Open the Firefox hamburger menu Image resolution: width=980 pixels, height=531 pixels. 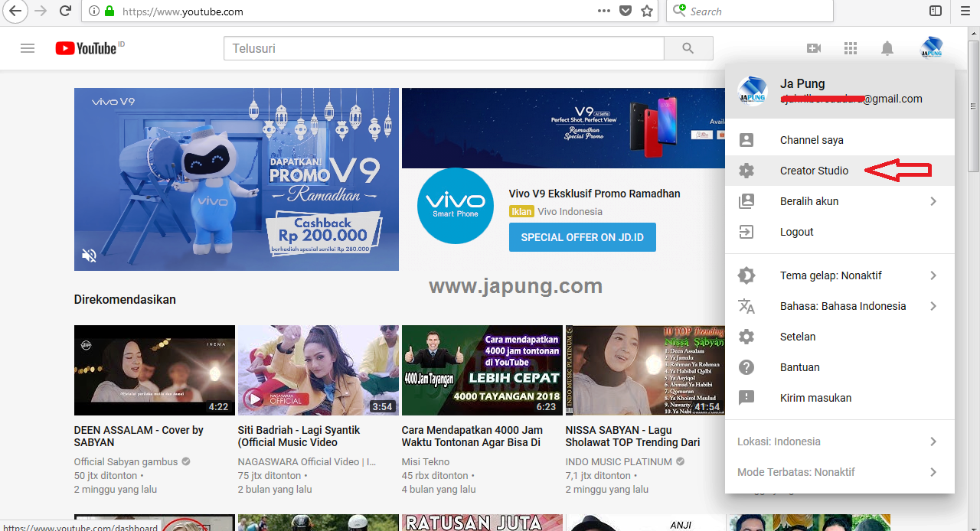click(965, 11)
